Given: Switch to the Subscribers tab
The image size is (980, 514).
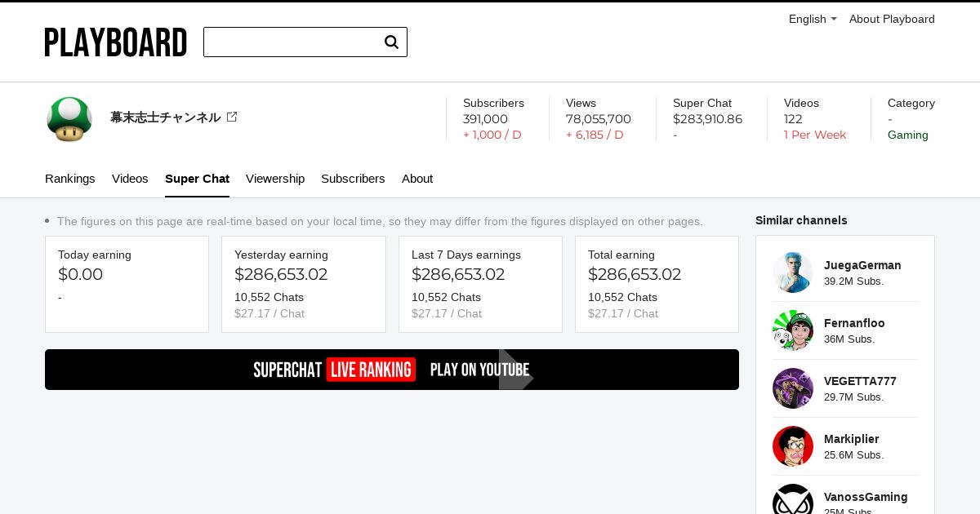Looking at the screenshot, I should (x=353, y=179).
